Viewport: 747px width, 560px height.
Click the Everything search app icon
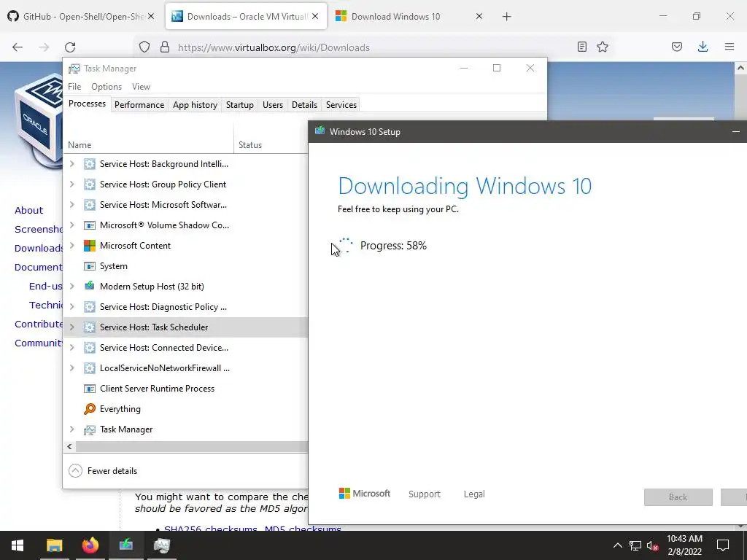(90, 409)
